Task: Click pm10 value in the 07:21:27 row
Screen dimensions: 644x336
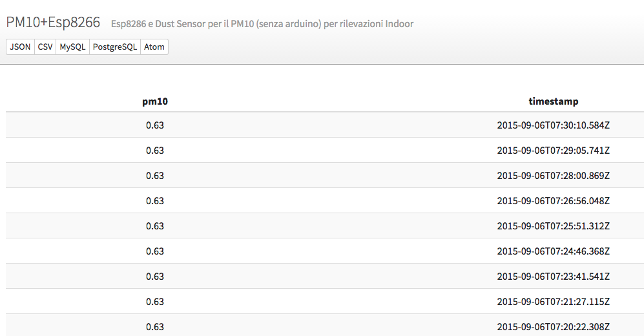Action: click(x=155, y=302)
